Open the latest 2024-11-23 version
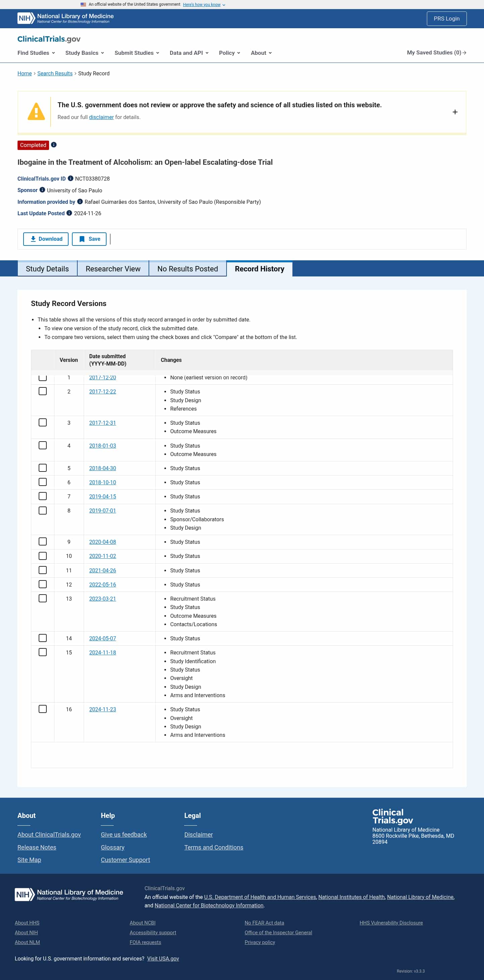Image resolution: width=484 pixels, height=980 pixels. pos(103,709)
